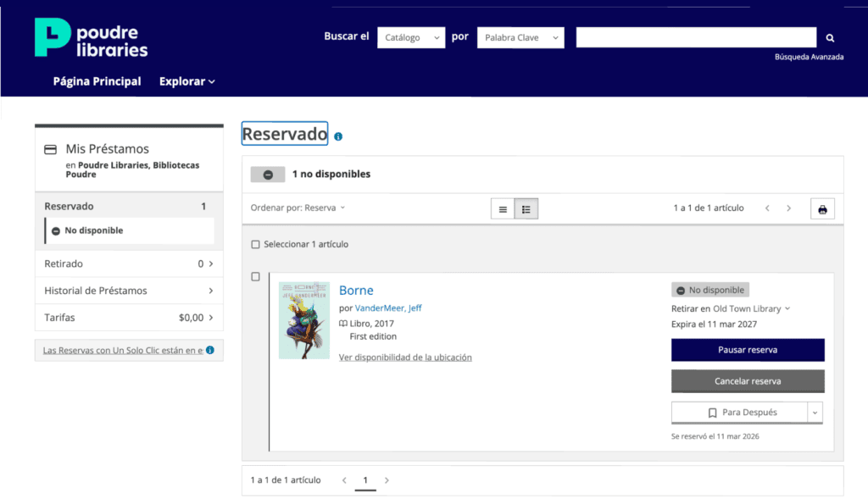Click into the catalog search text field
The image size is (868, 499).
696,37
